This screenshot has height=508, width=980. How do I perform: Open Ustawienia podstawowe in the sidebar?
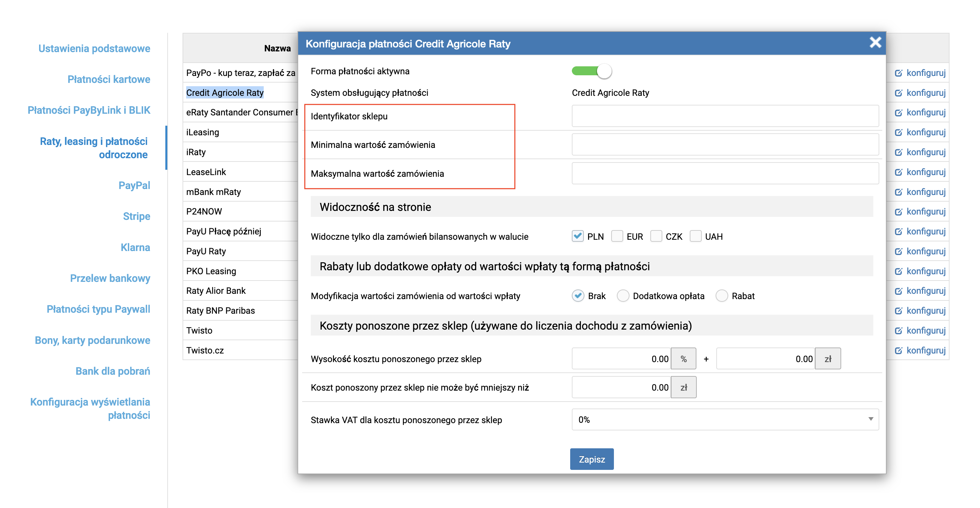[94, 49]
